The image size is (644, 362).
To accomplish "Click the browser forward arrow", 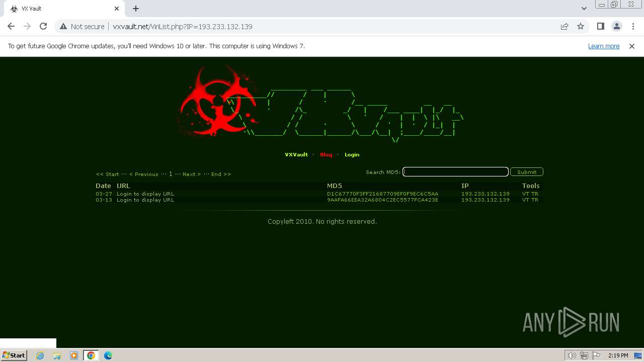I will tap(27, 26).
